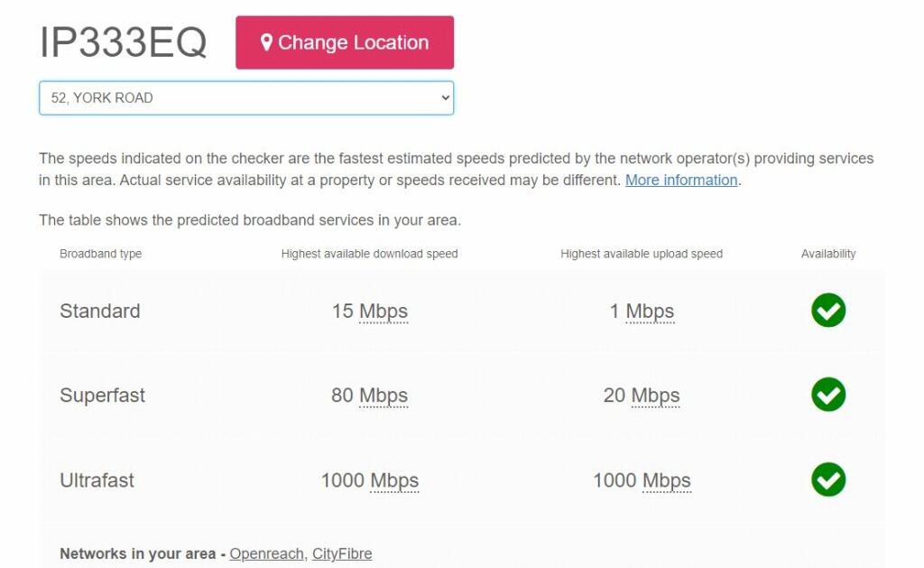Click the Change Location button

tap(344, 42)
